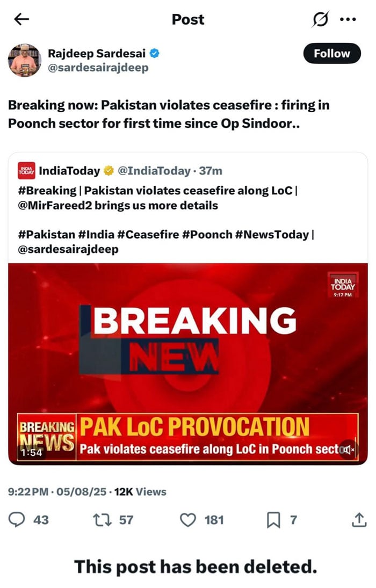Open the reply composer for this post
This screenshot has width=376, height=588.
(x=18, y=520)
